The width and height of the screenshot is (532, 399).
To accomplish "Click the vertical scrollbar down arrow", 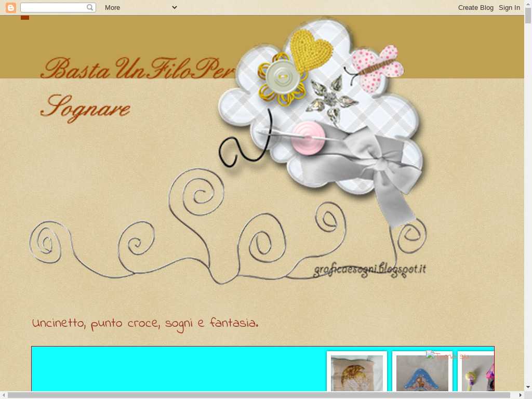I will (528, 387).
